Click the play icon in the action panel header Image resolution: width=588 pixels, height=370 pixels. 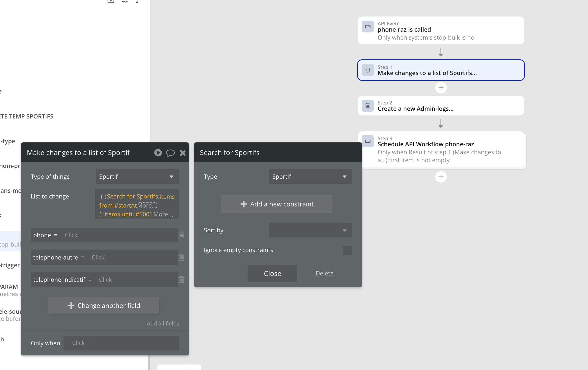click(x=158, y=153)
